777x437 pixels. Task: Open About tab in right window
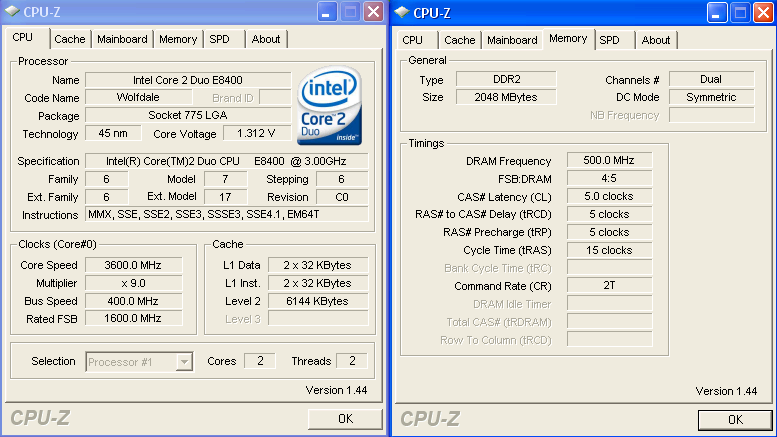656,40
